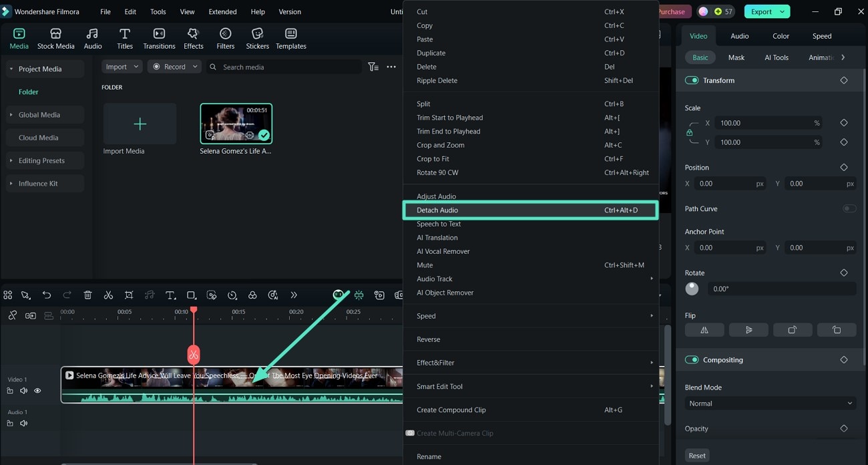Click the timeline layout grid icon
868x465 pixels.
tap(8, 295)
